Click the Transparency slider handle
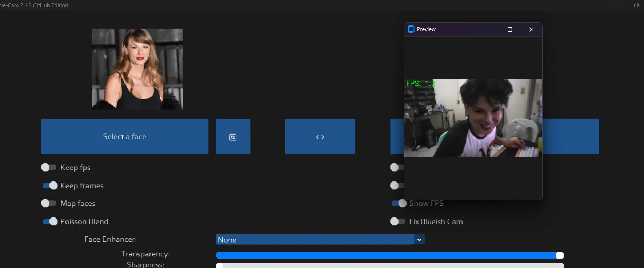The image size is (644, 268). coord(560,256)
